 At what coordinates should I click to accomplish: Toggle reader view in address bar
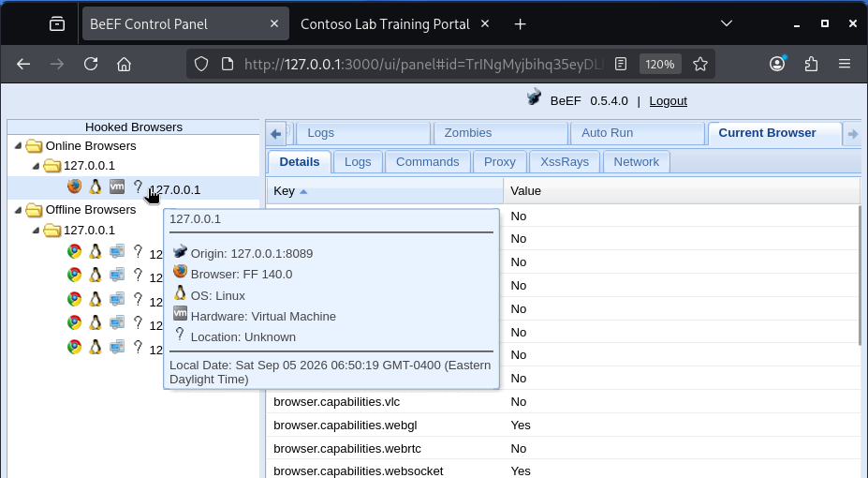click(x=621, y=65)
